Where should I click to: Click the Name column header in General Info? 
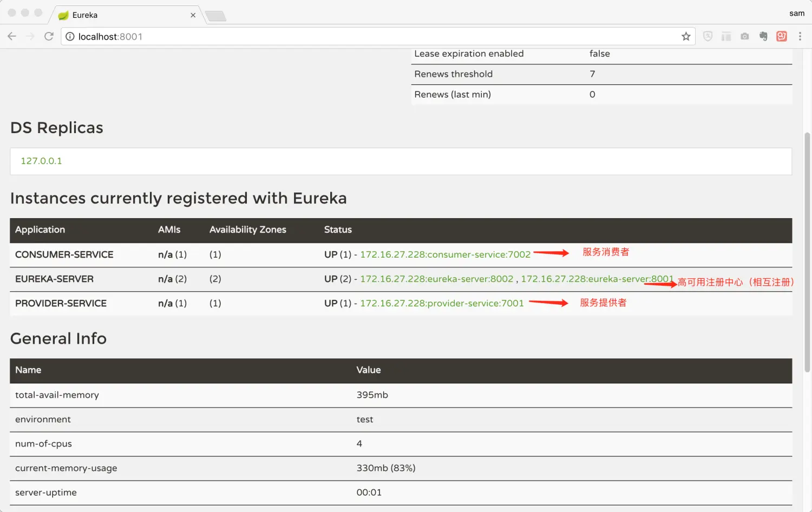click(28, 370)
